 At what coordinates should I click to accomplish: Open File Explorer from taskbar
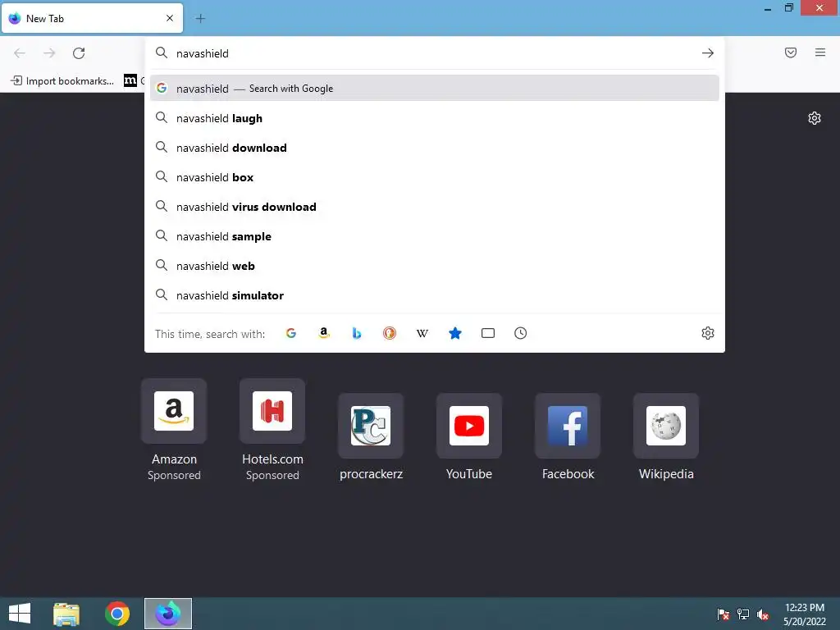click(x=66, y=614)
